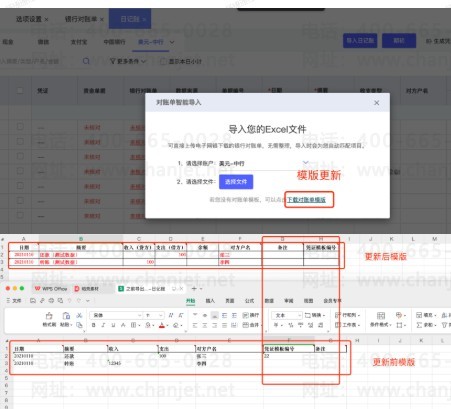Open the 插入 ribbon tab in WPS

[x=210, y=301]
